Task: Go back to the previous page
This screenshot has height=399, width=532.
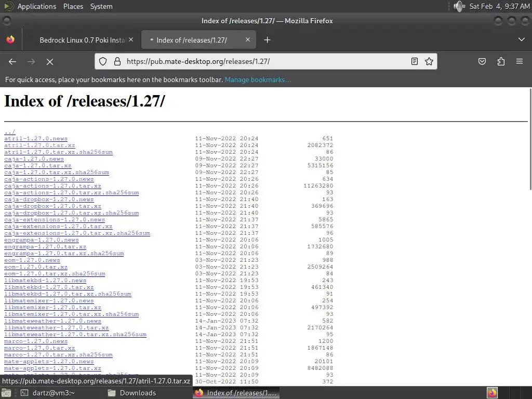Action: tap(12, 62)
